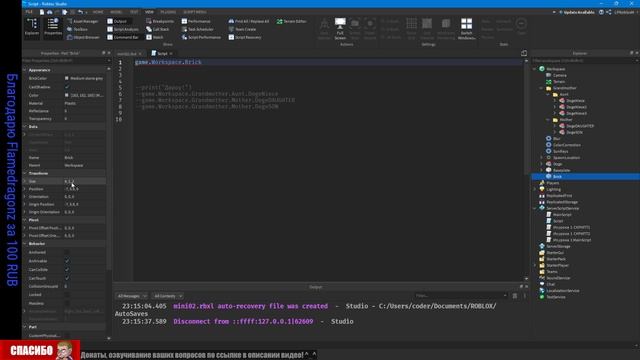Click the Update Available notification

click(x=576, y=12)
